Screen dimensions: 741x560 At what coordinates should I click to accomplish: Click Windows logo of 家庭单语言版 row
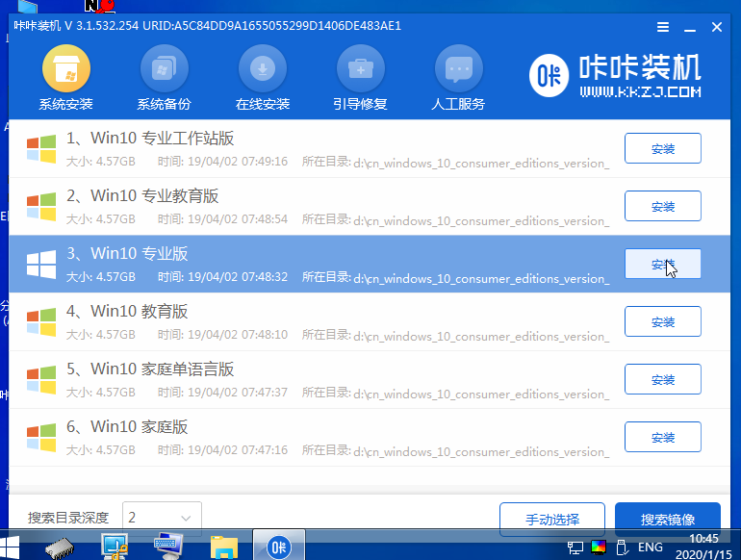coord(41,379)
